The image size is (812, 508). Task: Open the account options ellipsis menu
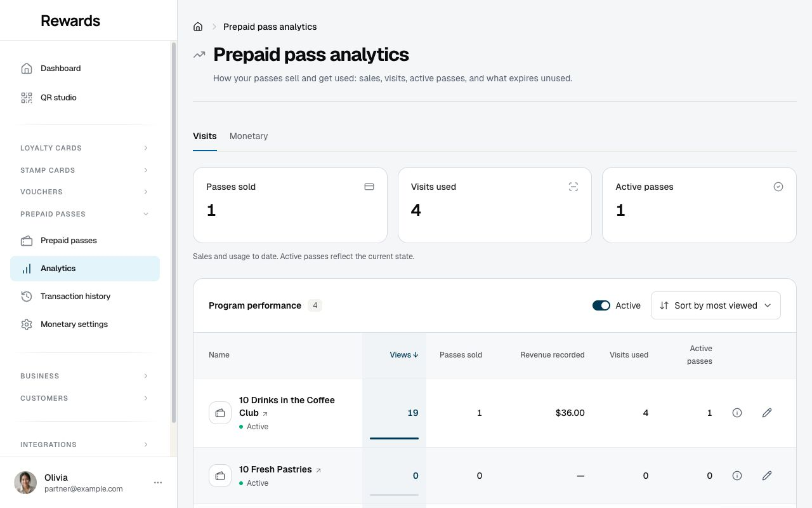click(158, 483)
